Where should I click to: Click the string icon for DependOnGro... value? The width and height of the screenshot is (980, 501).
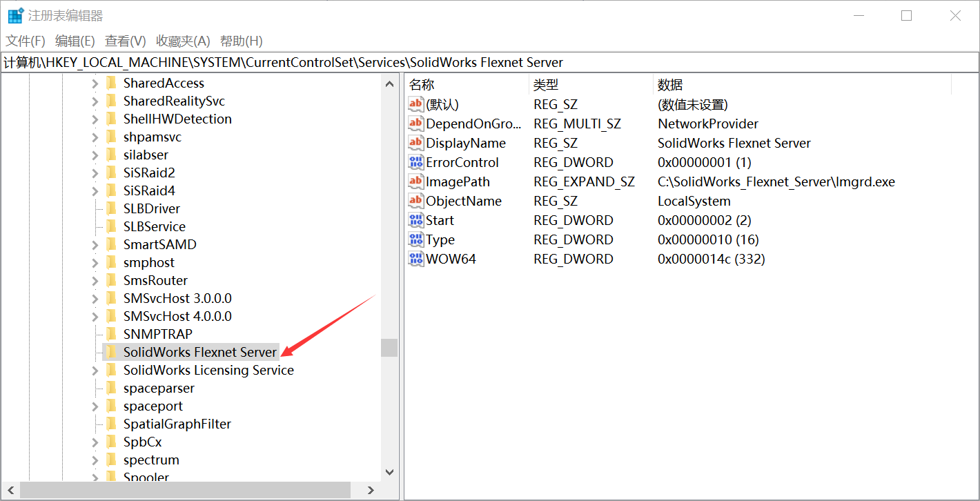click(x=416, y=124)
